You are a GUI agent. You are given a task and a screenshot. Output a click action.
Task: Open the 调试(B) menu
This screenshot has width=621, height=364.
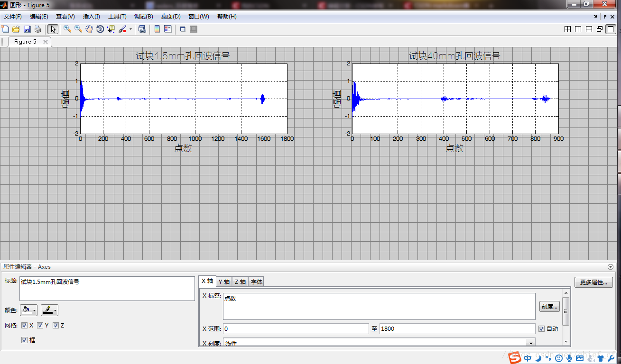click(144, 17)
